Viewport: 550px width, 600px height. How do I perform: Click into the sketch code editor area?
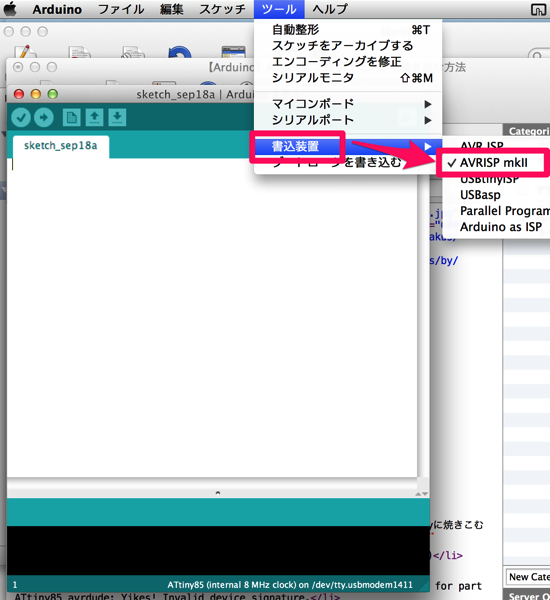coord(212,318)
